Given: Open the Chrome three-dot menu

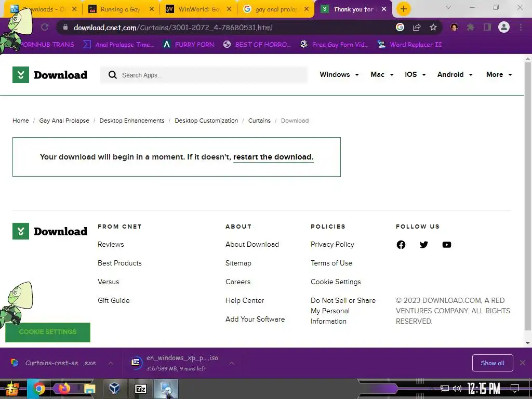Looking at the screenshot, I should 521,28.
